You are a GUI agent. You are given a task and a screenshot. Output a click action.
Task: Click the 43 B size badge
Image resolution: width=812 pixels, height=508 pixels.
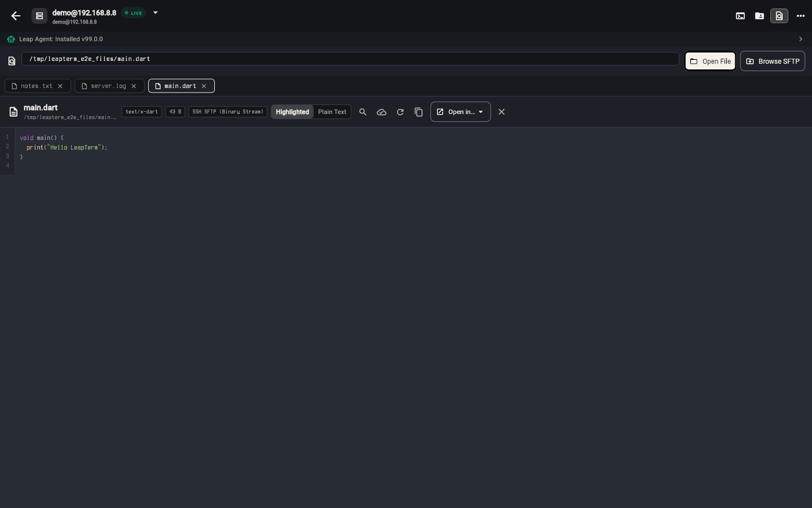[x=175, y=112]
